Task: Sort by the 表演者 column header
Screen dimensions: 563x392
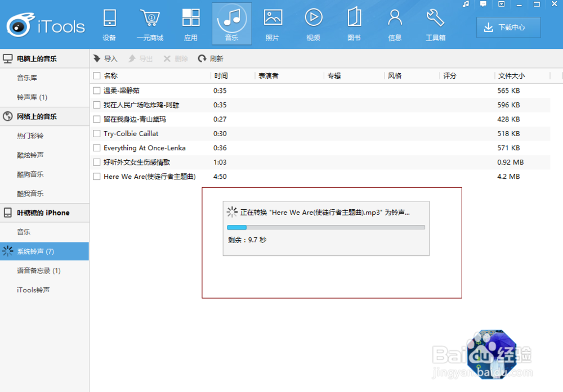Action: click(268, 76)
